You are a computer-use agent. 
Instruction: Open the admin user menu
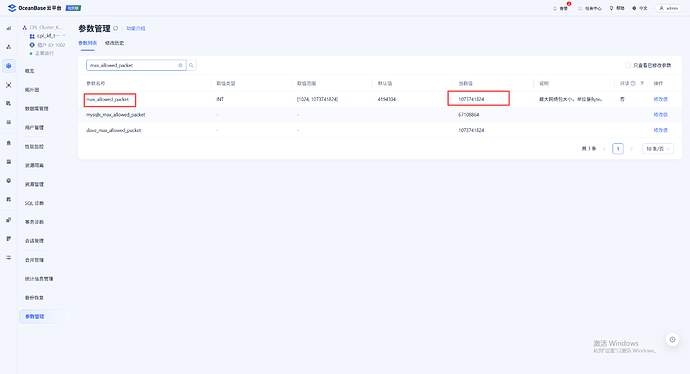coord(668,8)
